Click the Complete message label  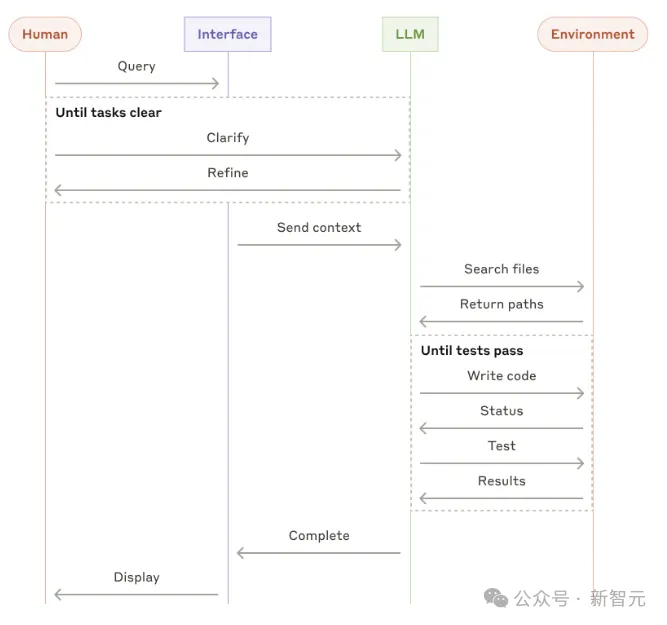pos(319,536)
